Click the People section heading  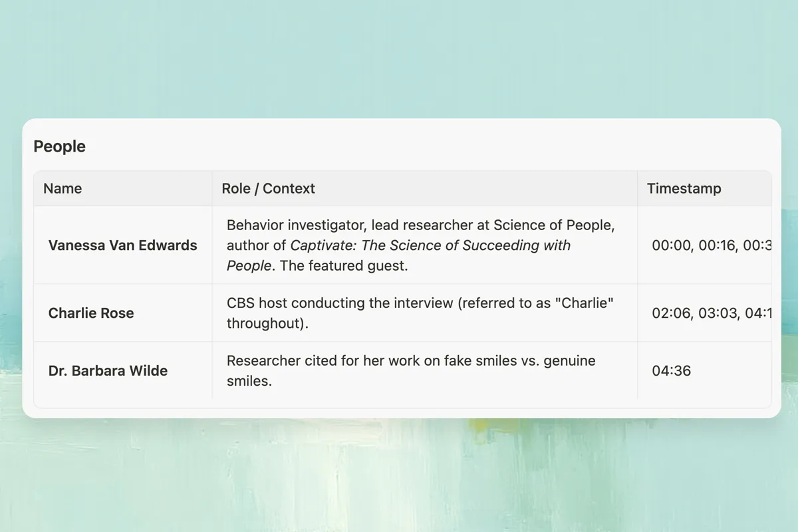(60, 146)
